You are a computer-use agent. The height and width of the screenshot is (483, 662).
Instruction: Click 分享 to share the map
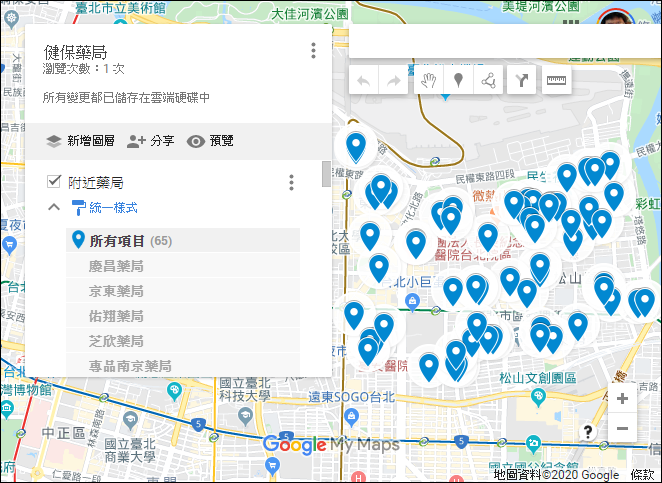[x=151, y=141]
